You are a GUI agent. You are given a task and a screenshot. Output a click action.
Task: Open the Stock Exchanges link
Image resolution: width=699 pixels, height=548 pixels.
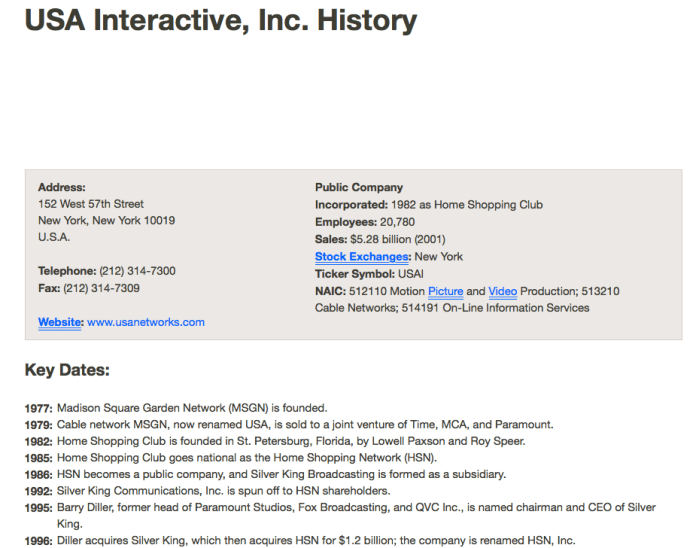tap(362, 257)
